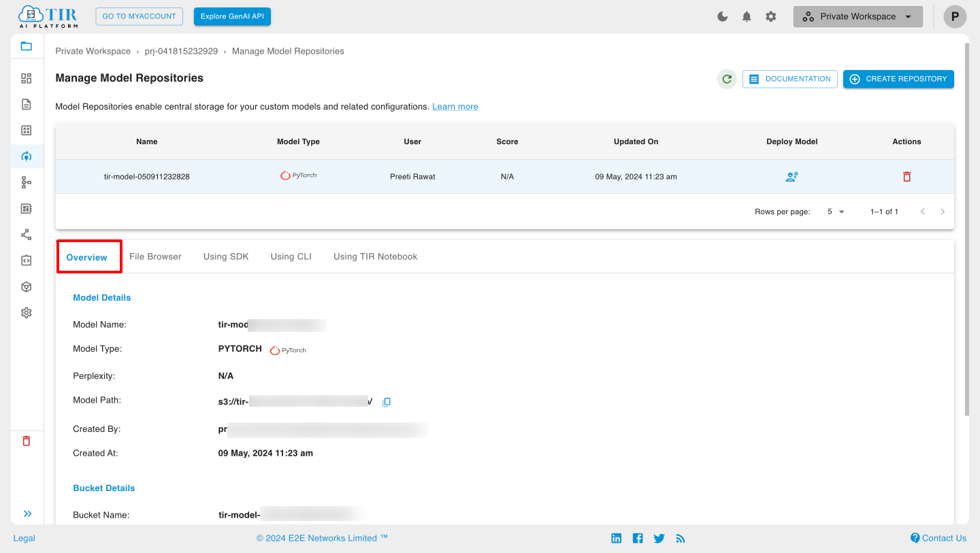
Task: Click Explore GenAI API button
Action: click(232, 16)
